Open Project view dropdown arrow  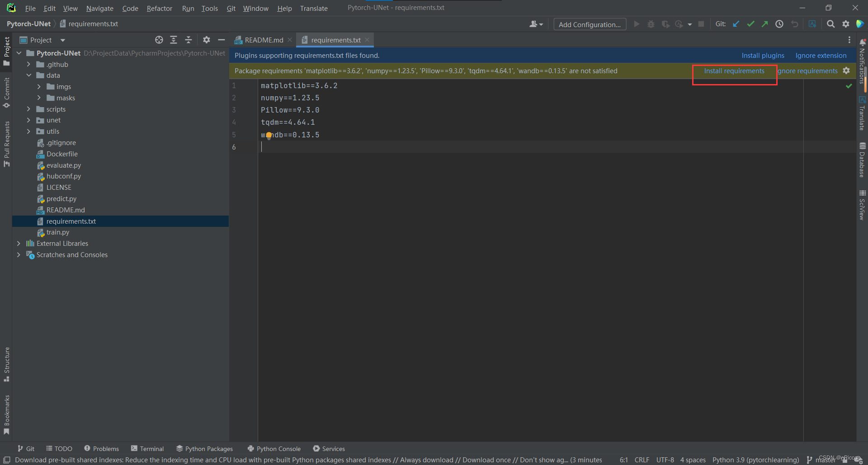tap(63, 40)
